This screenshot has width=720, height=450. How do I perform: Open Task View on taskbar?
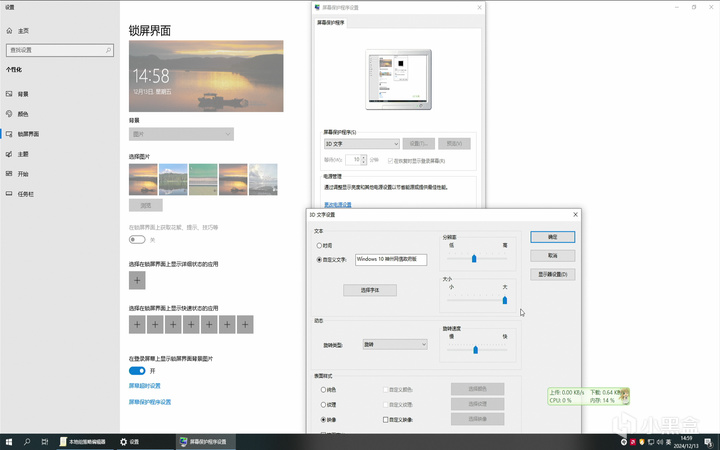coord(45,442)
